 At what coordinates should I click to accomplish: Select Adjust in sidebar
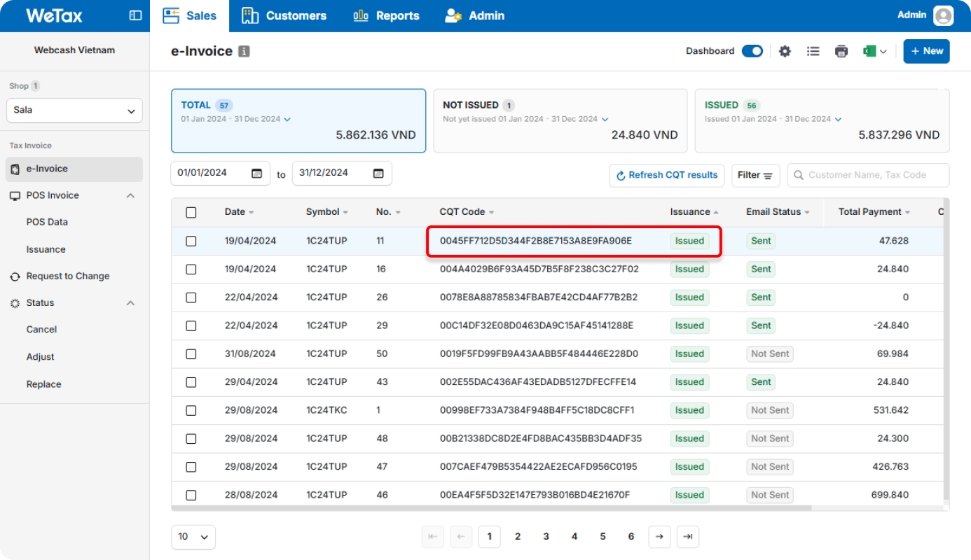click(40, 357)
